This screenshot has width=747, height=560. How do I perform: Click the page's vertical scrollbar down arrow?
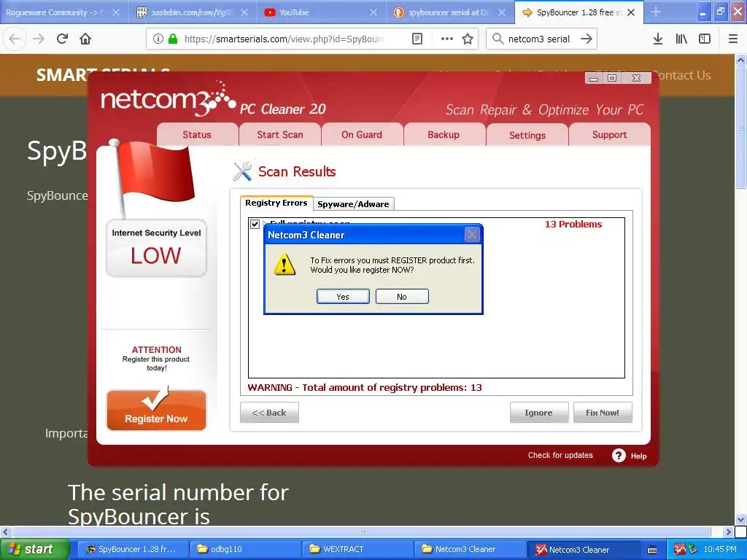[740, 519]
